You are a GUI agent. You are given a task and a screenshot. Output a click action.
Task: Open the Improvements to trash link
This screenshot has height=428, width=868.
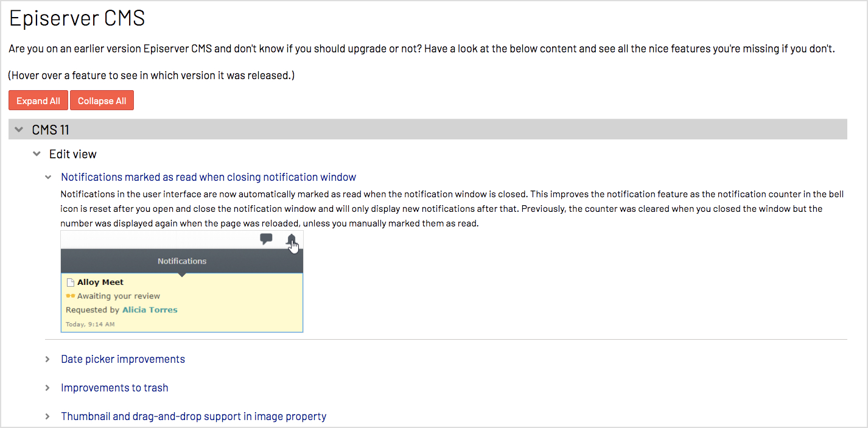click(x=114, y=388)
